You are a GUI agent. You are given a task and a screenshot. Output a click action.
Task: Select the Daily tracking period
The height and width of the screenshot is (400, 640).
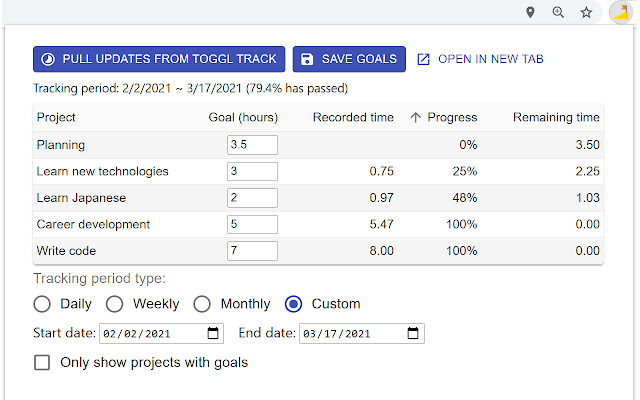pyautogui.click(x=42, y=304)
